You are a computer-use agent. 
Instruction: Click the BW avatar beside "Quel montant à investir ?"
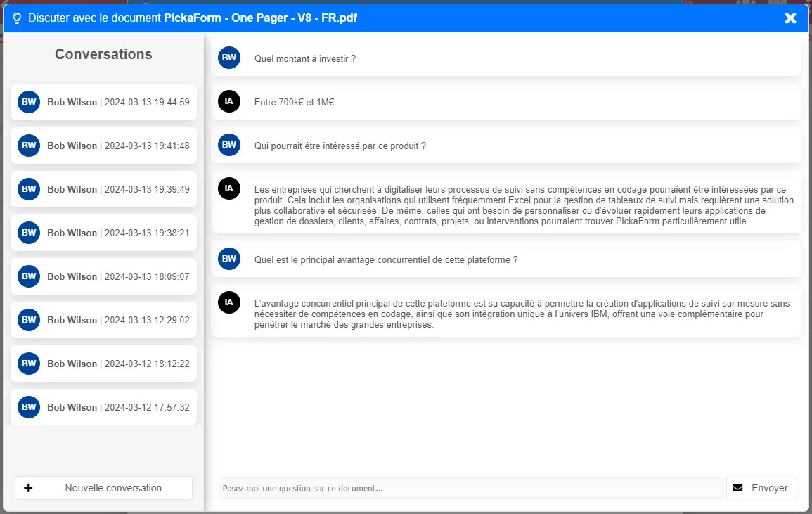(x=228, y=58)
